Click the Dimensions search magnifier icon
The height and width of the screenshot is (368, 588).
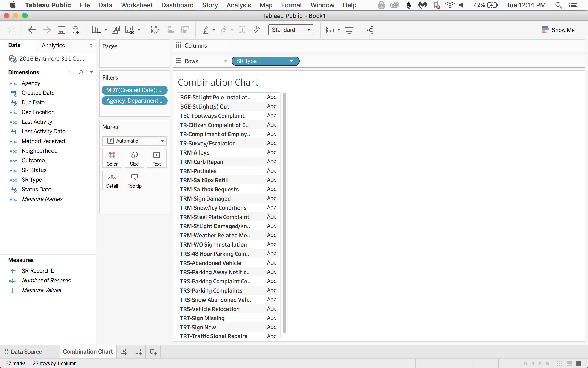(x=81, y=72)
